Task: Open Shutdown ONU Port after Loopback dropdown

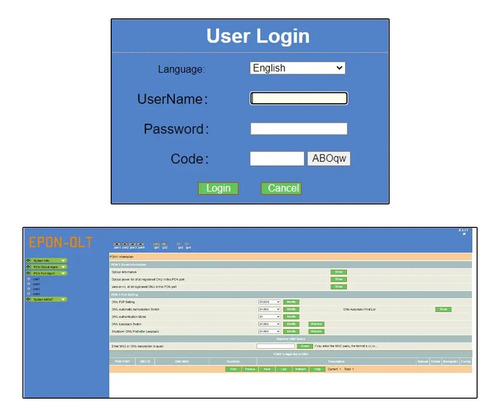Action: (x=269, y=331)
